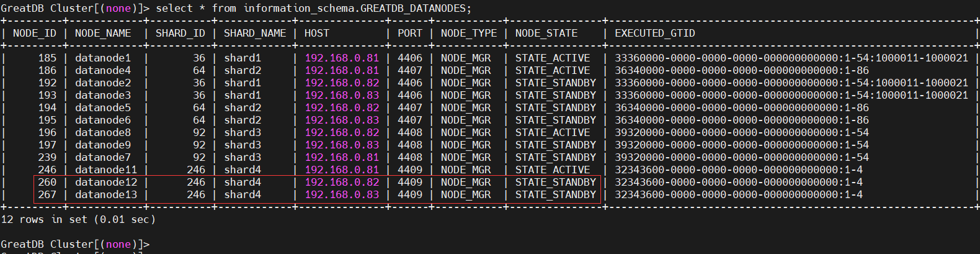Select the node name datanode9
This screenshot has height=254, width=980.
(103, 145)
